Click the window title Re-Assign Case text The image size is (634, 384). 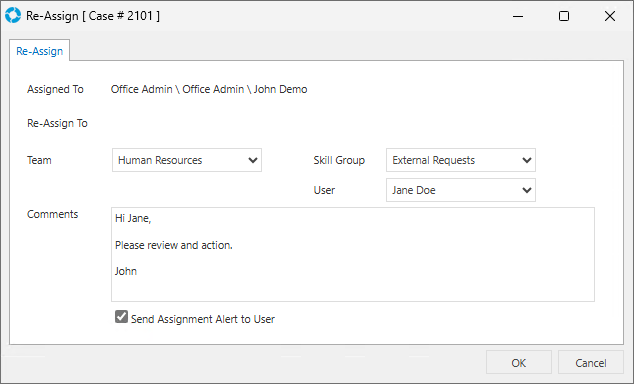click(93, 16)
